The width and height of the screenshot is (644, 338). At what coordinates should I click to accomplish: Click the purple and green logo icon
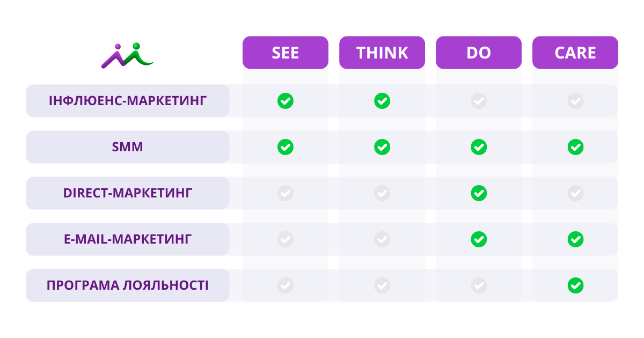[x=128, y=55]
